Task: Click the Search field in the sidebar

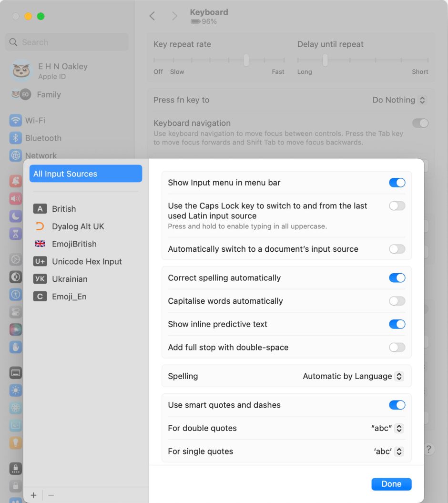Action: pos(67,42)
